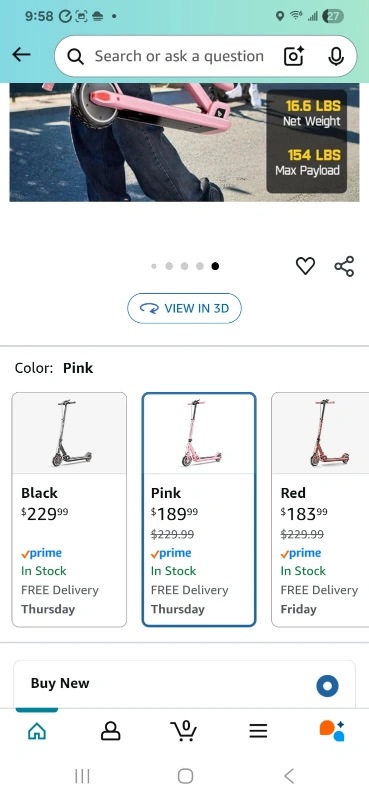Image resolution: width=369 pixels, height=800 pixels.
Task: Jump to first image carousel dot
Action: pyautogui.click(x=154, y=266)
